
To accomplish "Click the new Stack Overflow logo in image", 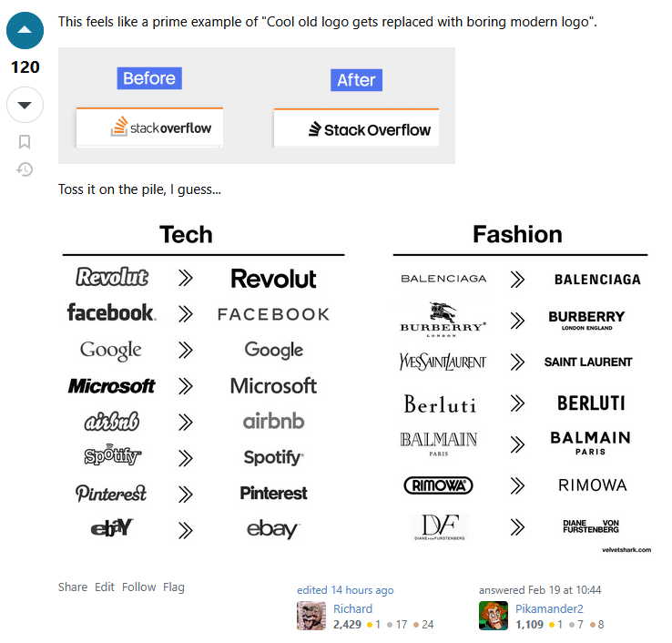I will (x=356, y=129).
